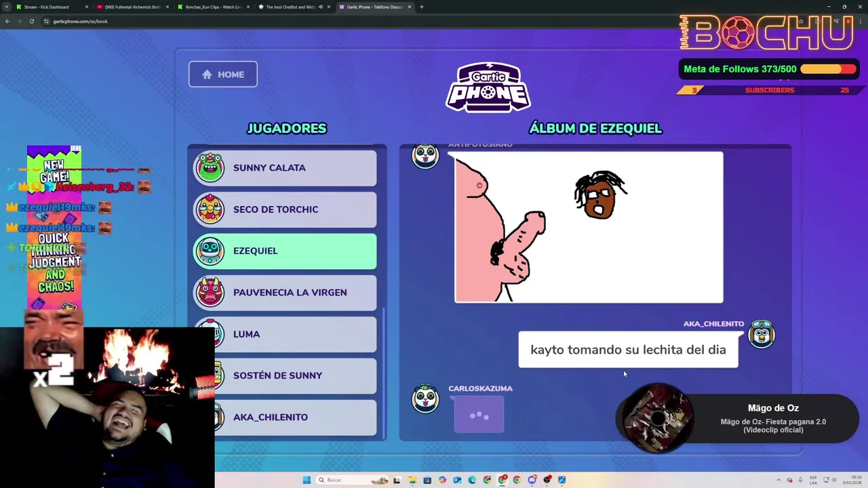Close the Ronchas_Kun Clips tab
The height and width of the screenshot is (488, 868).
coord(248,7)
